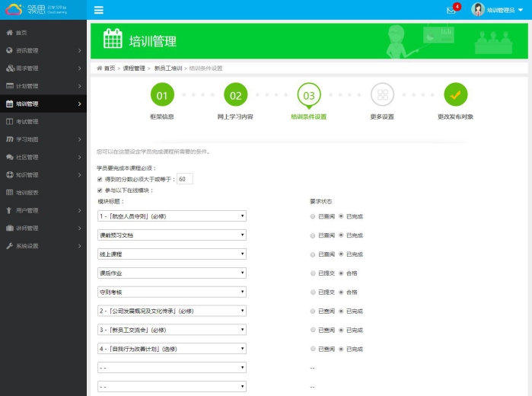Open step four grid circle 更多设置

[382, 94]
